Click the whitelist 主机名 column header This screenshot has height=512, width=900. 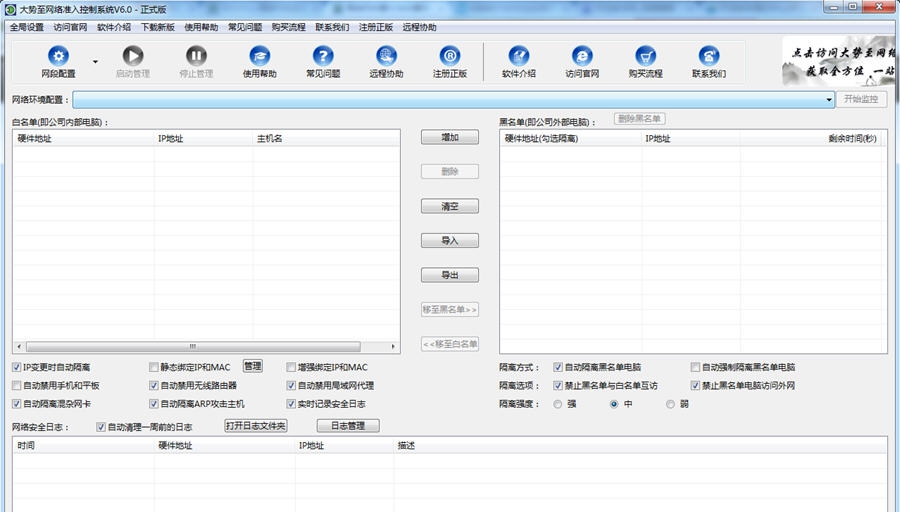tap(326, 138)
